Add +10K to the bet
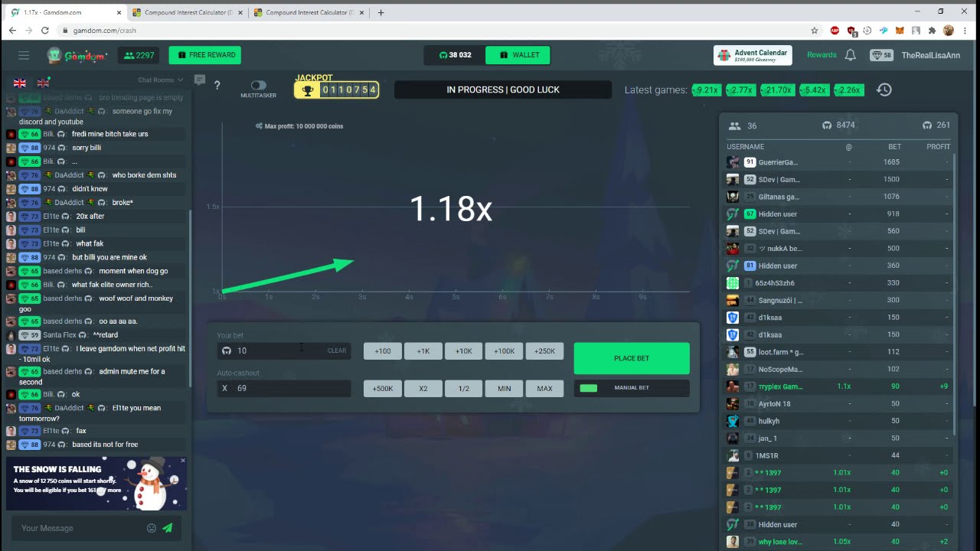980x551 pixels. [x=464, y=351]
